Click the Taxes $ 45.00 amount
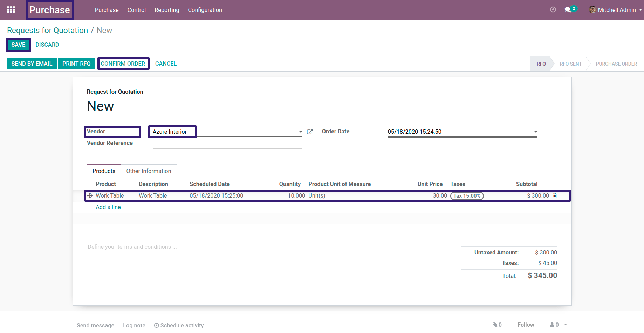This screenshot has height=333, width=644. [548, 263]
